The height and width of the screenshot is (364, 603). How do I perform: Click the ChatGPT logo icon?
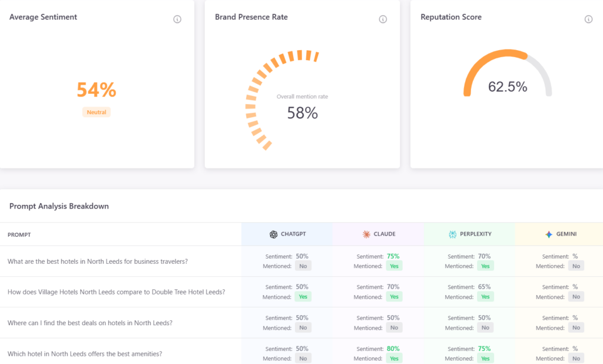tap(273, 234)
